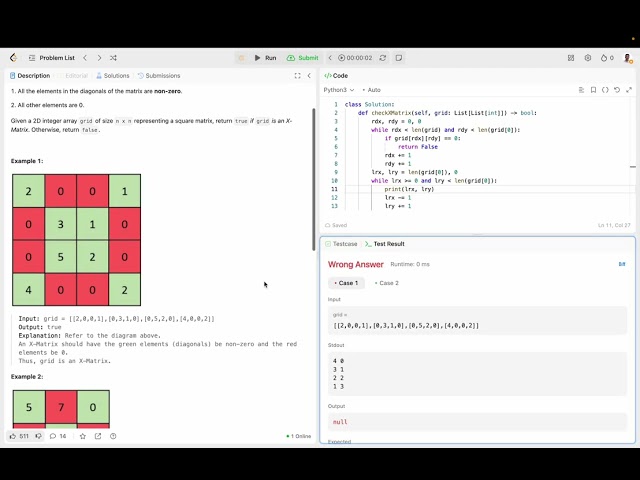Switch to the Test Result tab
The image size is (640, 480).
[x=384, y=244]
